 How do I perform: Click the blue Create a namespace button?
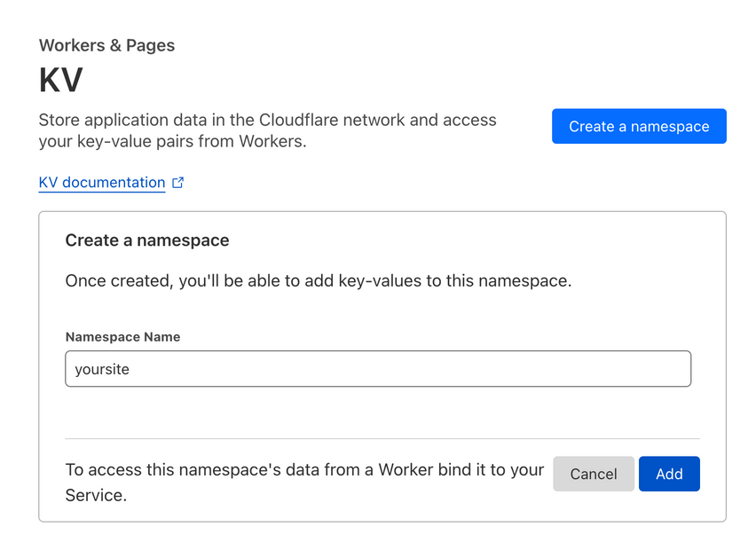click(639, 126)
